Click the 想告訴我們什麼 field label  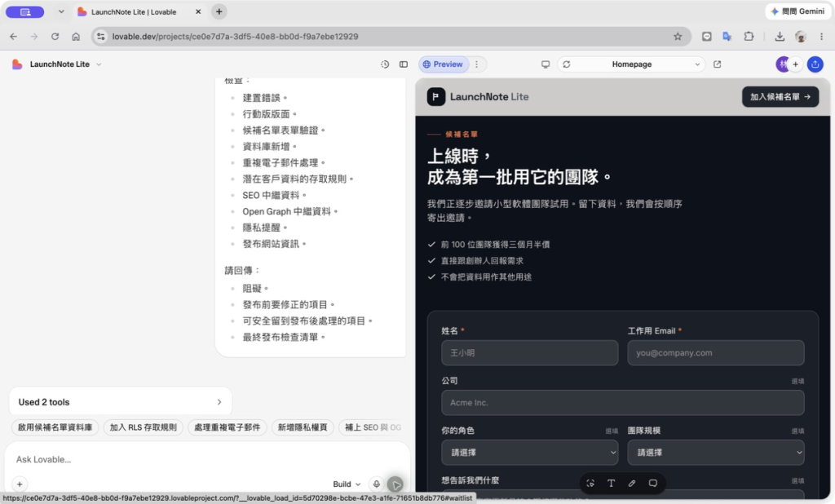471,480
